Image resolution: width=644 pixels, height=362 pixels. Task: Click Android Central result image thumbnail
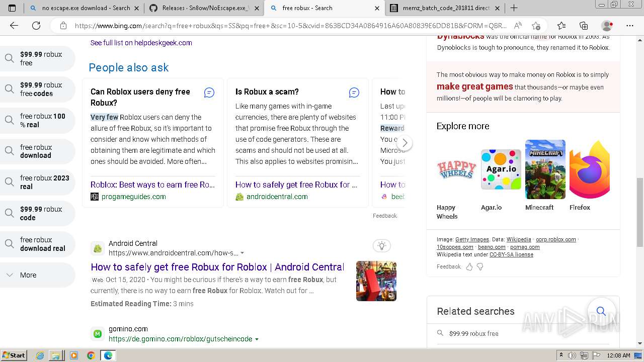point(376,281)
